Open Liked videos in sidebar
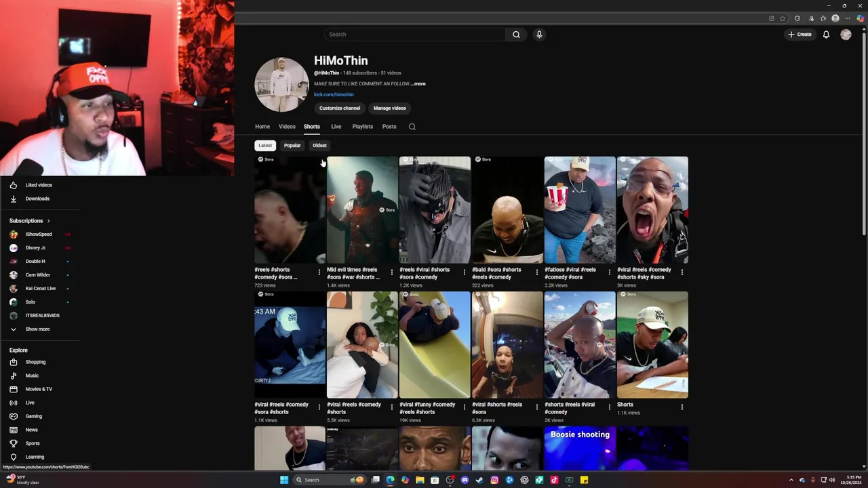The image size is (868, 488). point(39,185)
